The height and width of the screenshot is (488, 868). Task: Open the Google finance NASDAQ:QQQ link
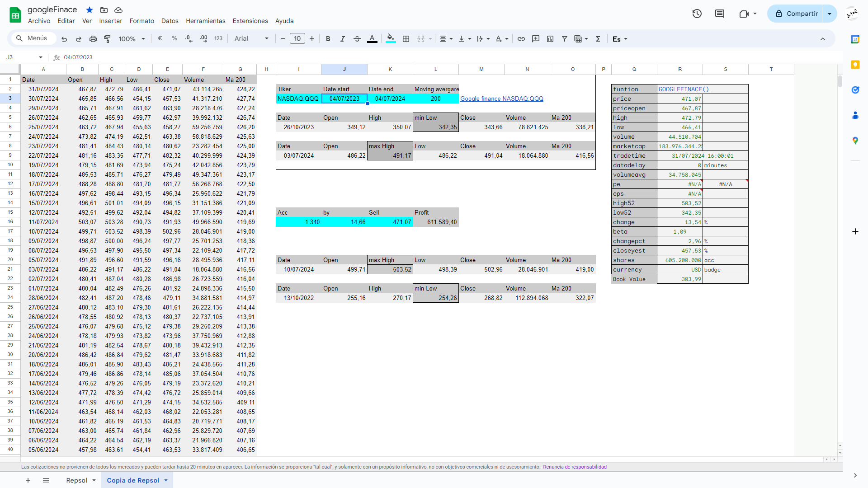click(x=501, y=99)
